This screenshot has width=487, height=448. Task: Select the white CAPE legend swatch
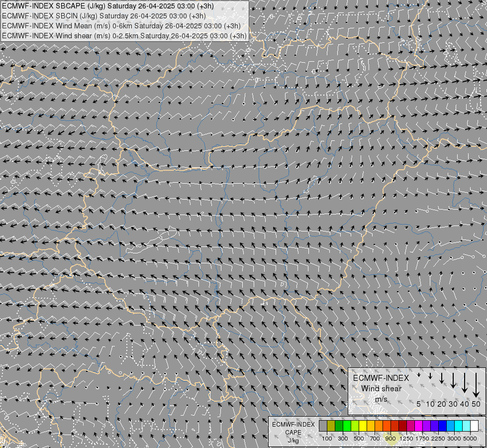(475, 426)
